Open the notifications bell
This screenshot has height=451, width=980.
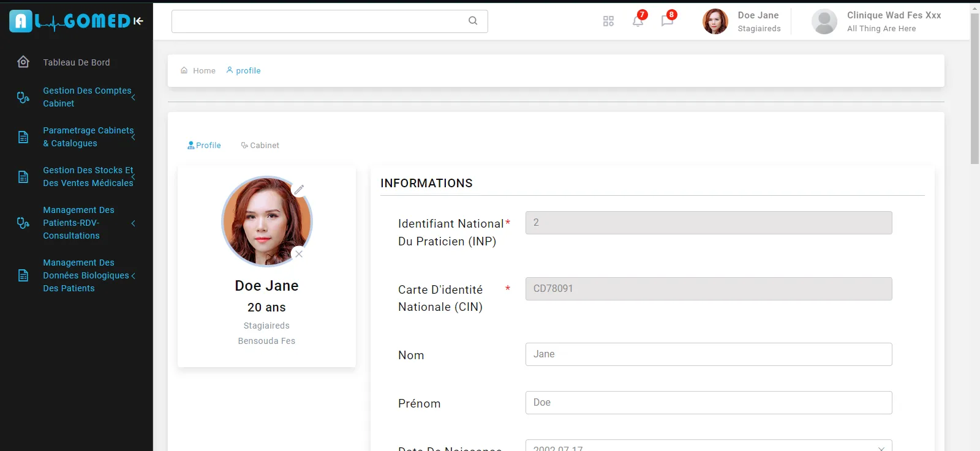[x=638, y=21]
